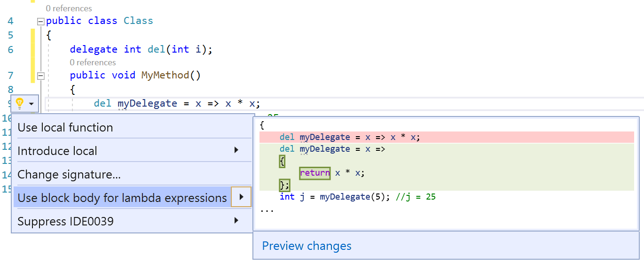The width and height of the screenshot is (644, 263).
Task: Collapse the MyMethod outline box
Action: click(40, 76)
